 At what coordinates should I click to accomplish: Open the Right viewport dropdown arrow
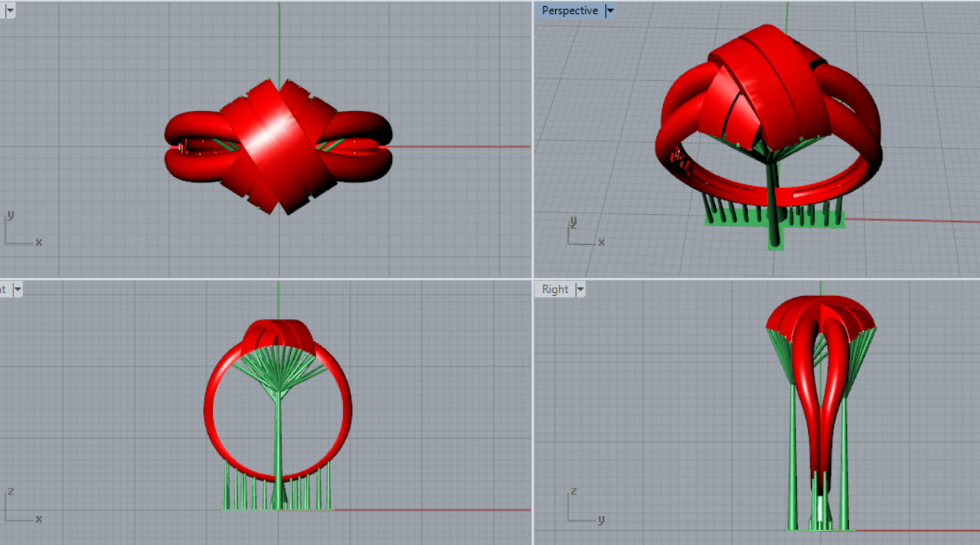[580, 289]
